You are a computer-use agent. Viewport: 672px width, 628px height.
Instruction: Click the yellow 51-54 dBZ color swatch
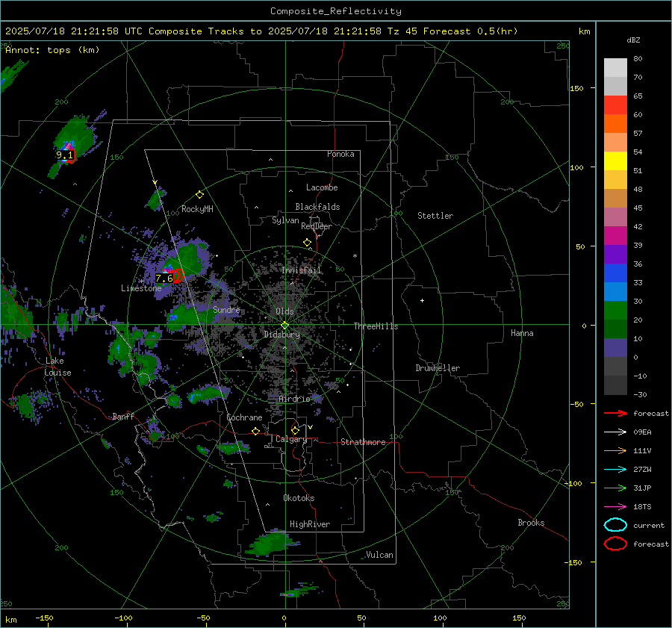click(615, 161)
